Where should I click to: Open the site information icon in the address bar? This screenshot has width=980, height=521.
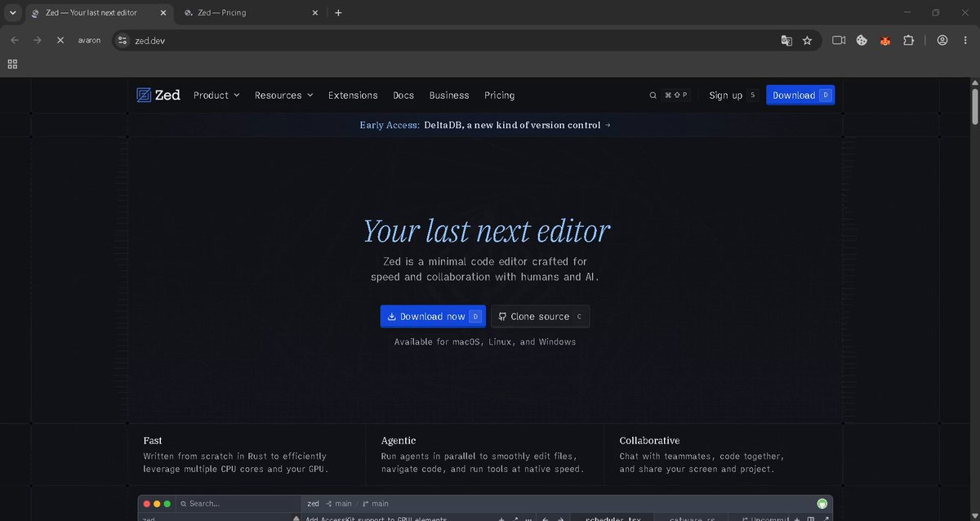pos(122,40)
